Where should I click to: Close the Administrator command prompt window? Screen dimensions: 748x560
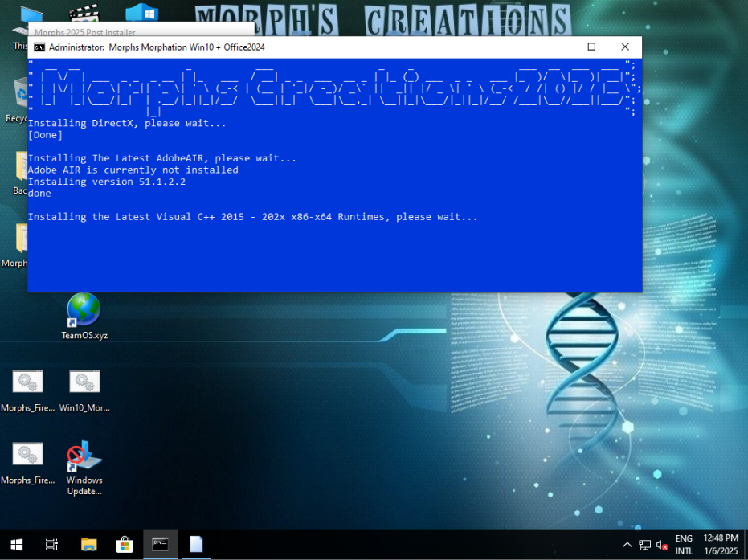[625, 47]
